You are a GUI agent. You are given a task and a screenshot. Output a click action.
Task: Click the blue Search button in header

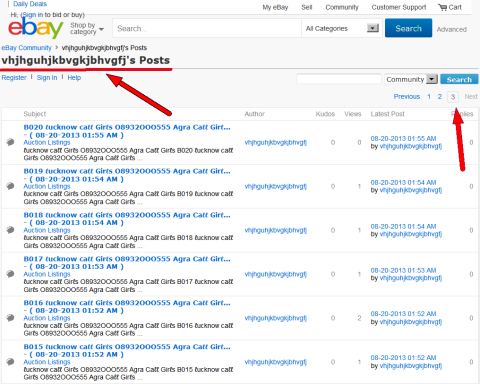(x=408, y=28)
